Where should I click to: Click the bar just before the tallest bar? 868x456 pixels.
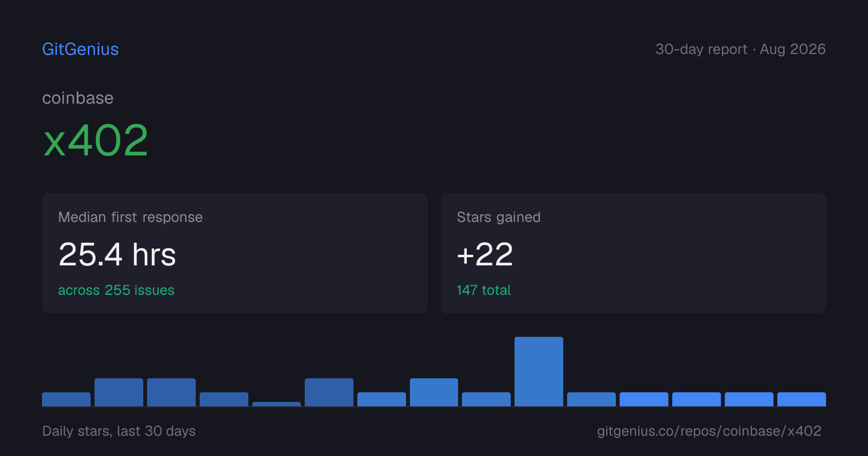pos(486,399)
